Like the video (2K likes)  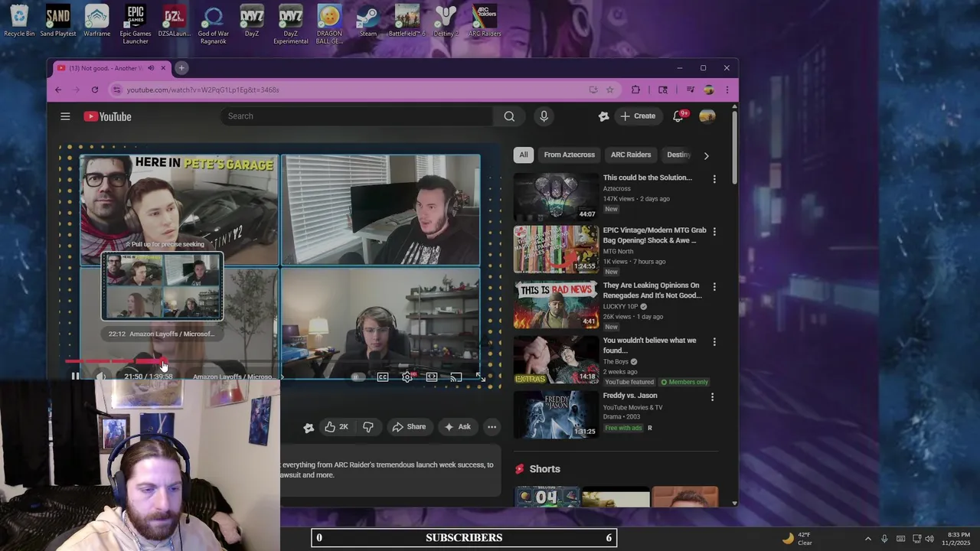[x=336, y=427]
